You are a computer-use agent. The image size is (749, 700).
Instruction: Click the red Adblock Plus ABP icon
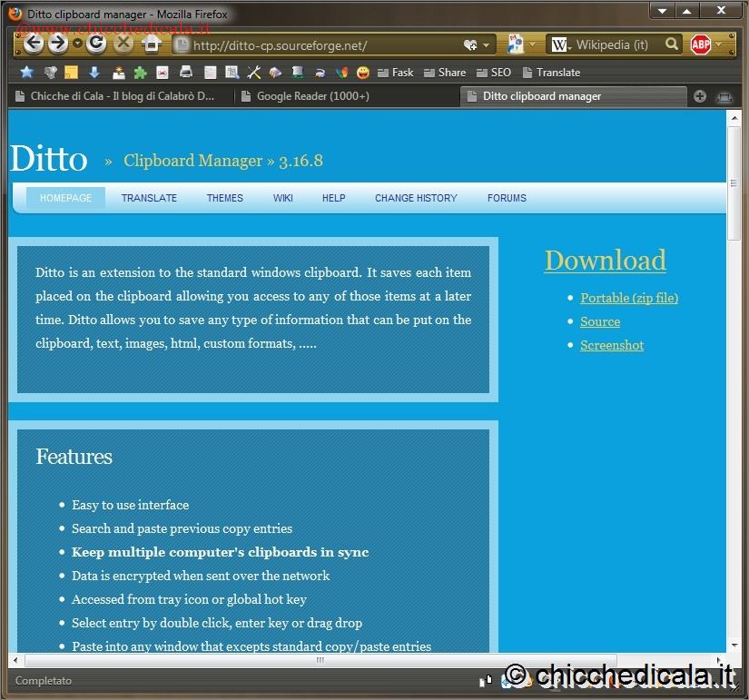pyautogui.click(x=700, y=44)
